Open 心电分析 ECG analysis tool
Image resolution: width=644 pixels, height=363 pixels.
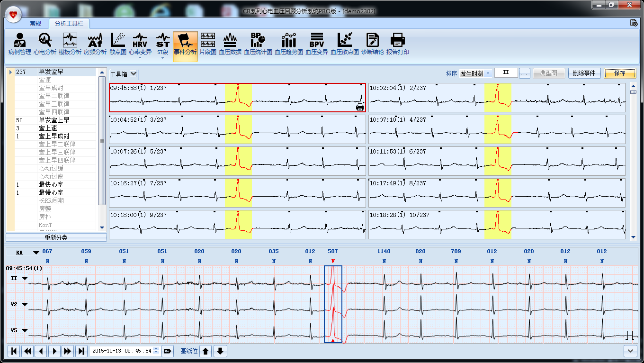point(45,44)
